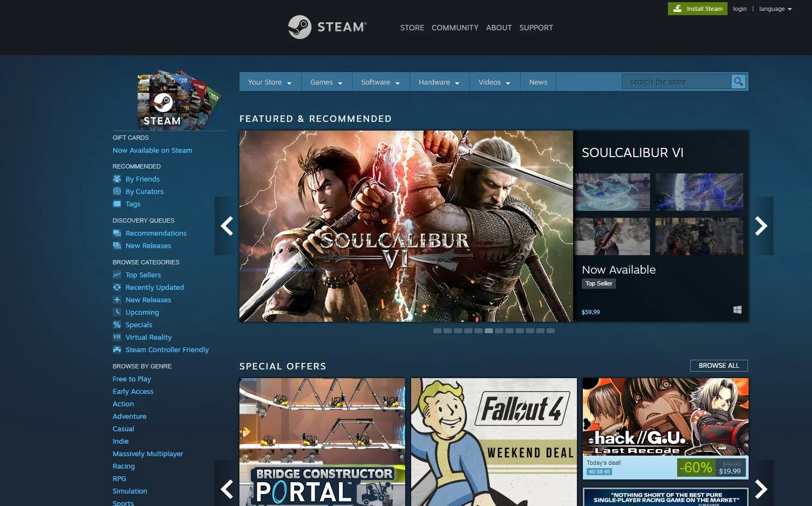Screen dimensions: 812x506
Task: Show previous featured game with left arrow
Action: point(226,226)
